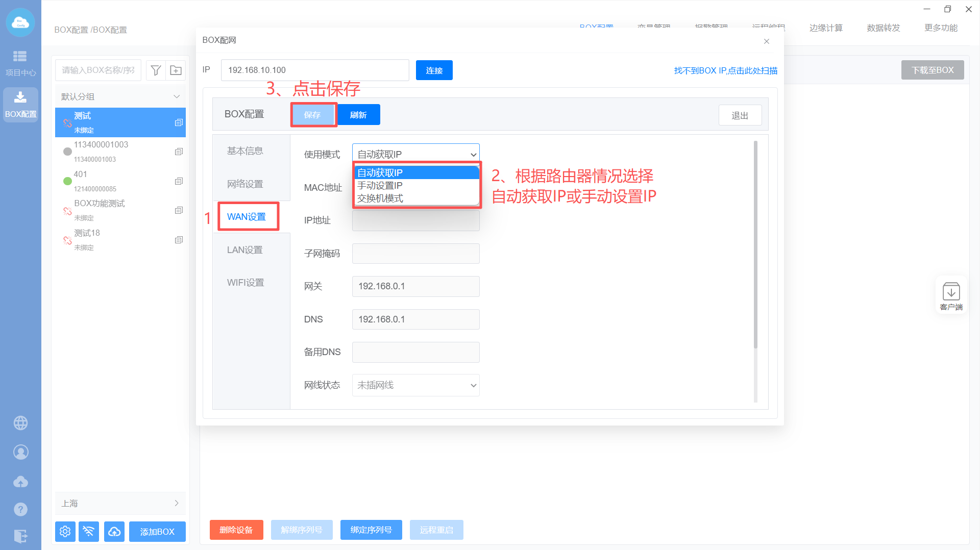Viewport: 980px width, 550px height.
Task: Click the 找不到BOX IP scan link
Action: click(x=725, y=70)
